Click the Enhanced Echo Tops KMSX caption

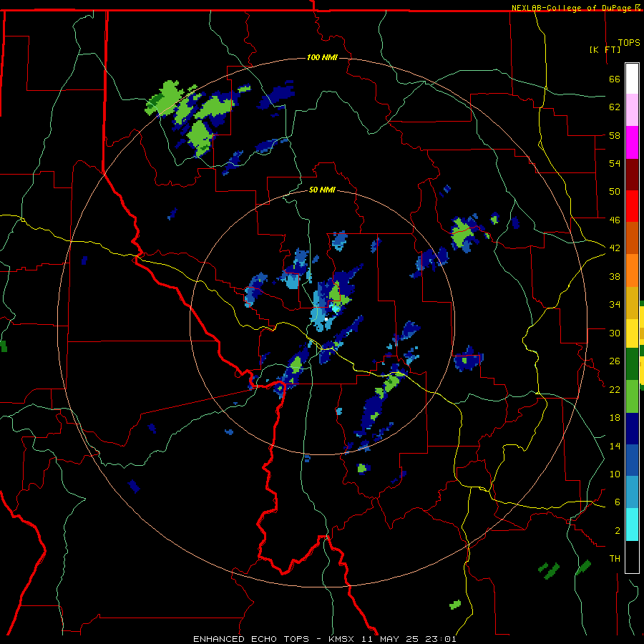click(x=324, y=639)
